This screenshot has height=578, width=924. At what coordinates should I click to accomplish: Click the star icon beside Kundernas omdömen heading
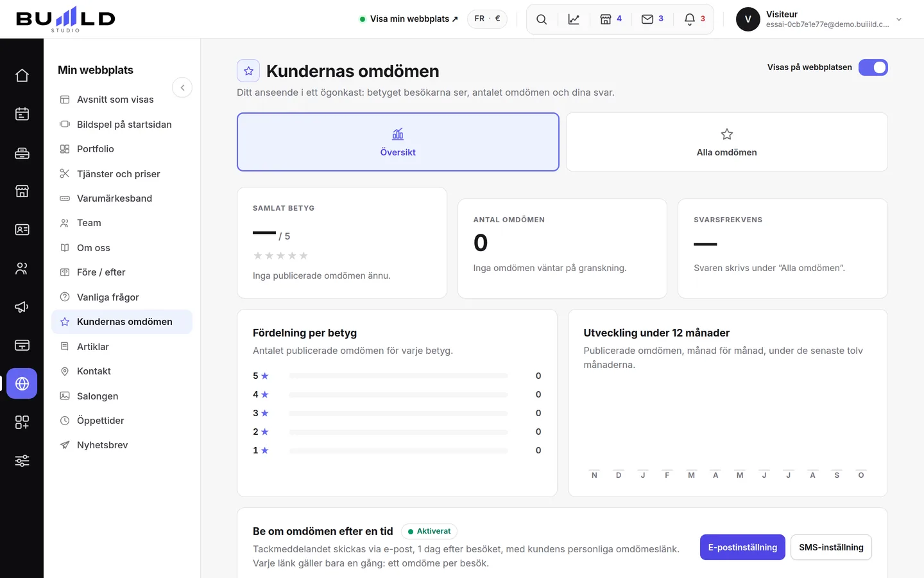coord(248,71)
